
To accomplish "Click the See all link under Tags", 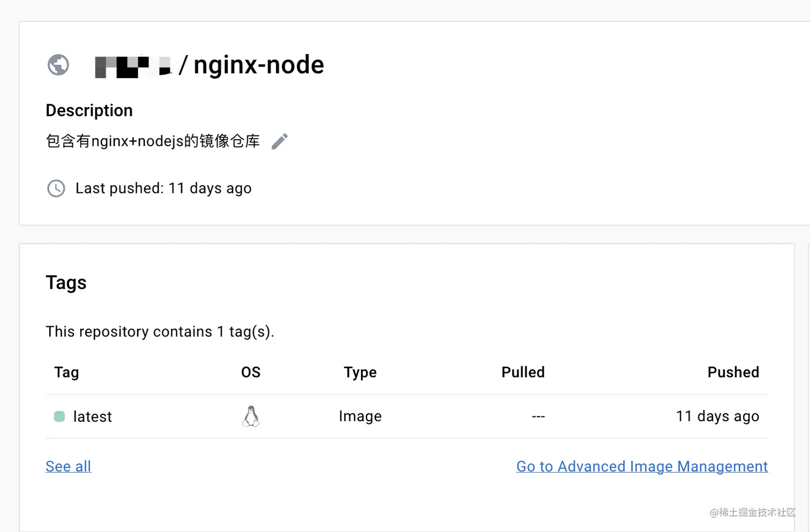I will [68, 466].
